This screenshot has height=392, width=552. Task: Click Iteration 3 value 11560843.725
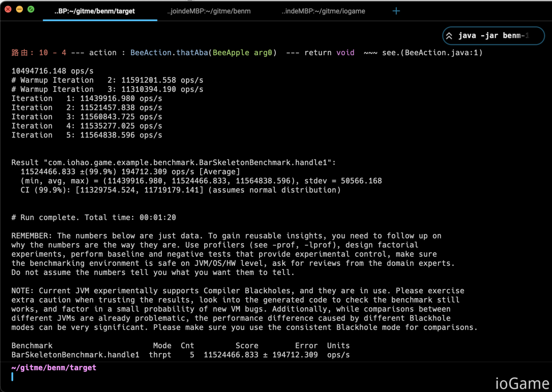click(107, 117)
